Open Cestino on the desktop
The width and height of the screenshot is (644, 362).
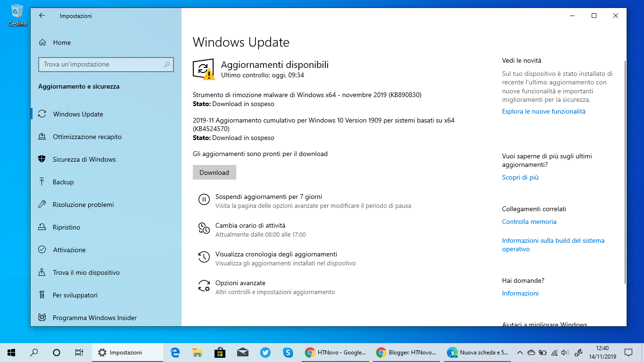[17, 15]
